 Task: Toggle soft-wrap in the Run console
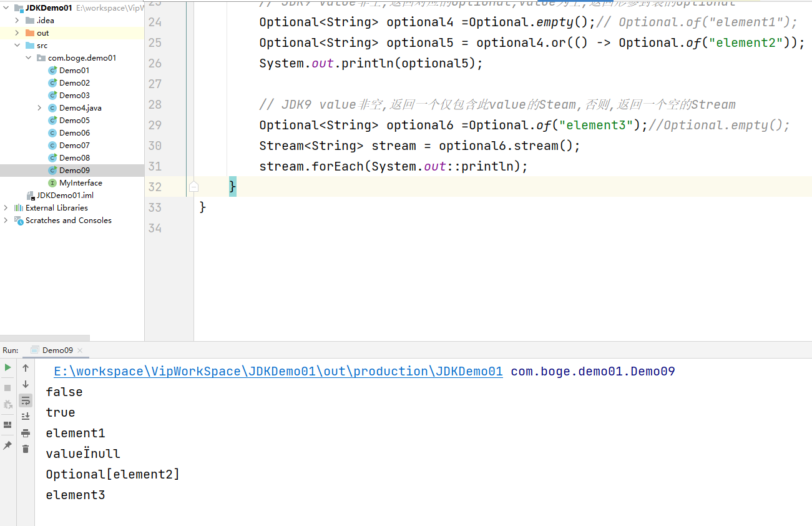[26, 400]
